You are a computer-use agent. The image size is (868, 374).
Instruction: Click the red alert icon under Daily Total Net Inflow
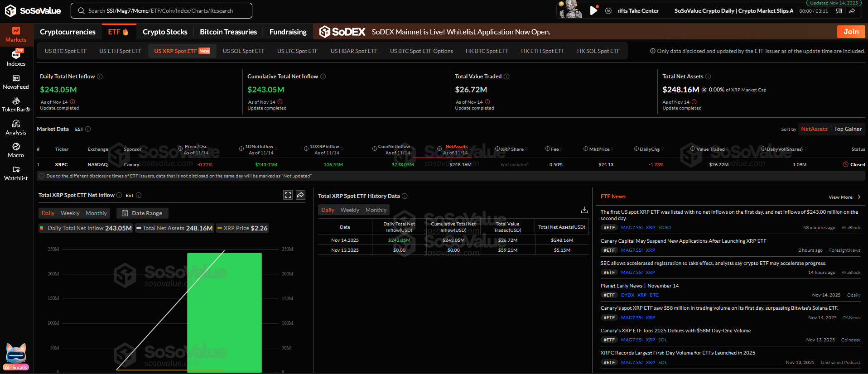[x=72, y=102]
